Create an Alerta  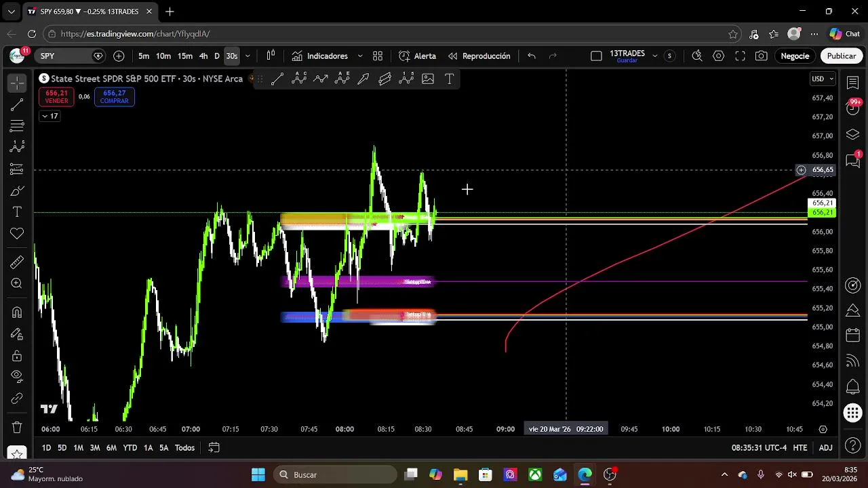(417, 56)
